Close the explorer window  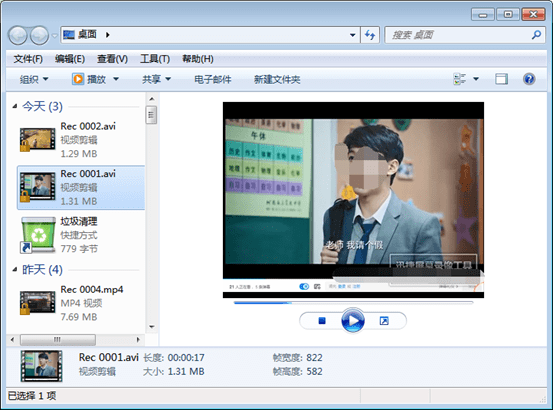click(x=533, y=14)
